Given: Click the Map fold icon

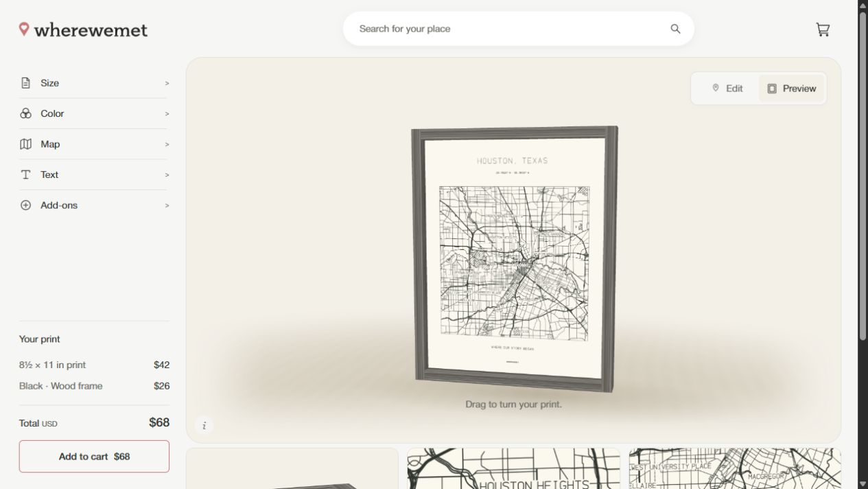Looking at the screenshot, I should [x=25, y=144].
